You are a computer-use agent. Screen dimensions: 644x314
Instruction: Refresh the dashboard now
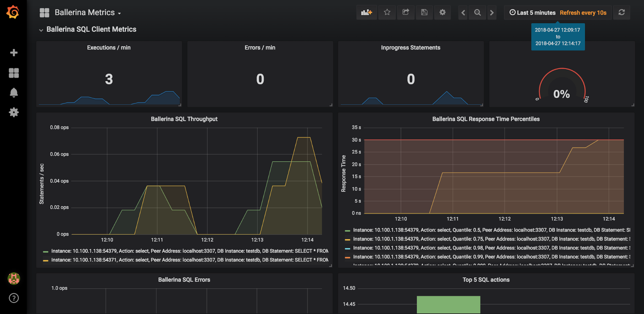621,13
